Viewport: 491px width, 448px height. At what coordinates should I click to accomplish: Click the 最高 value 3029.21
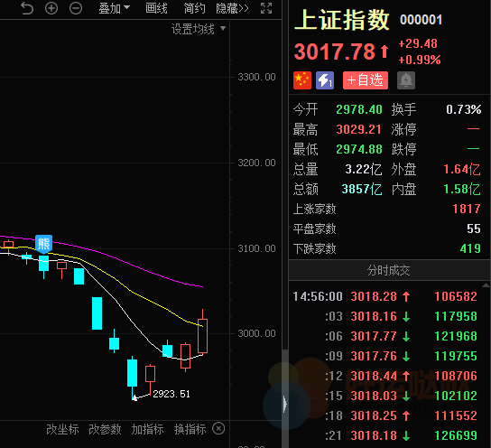point(359,129)
